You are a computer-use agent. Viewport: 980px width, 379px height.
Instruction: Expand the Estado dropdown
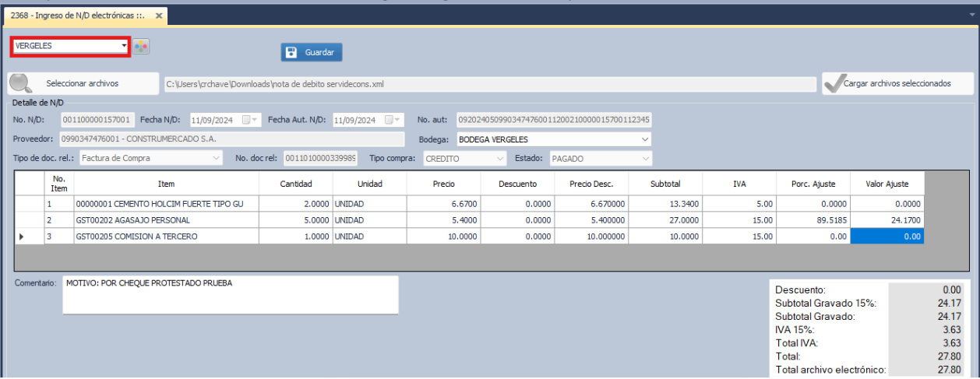644,159
